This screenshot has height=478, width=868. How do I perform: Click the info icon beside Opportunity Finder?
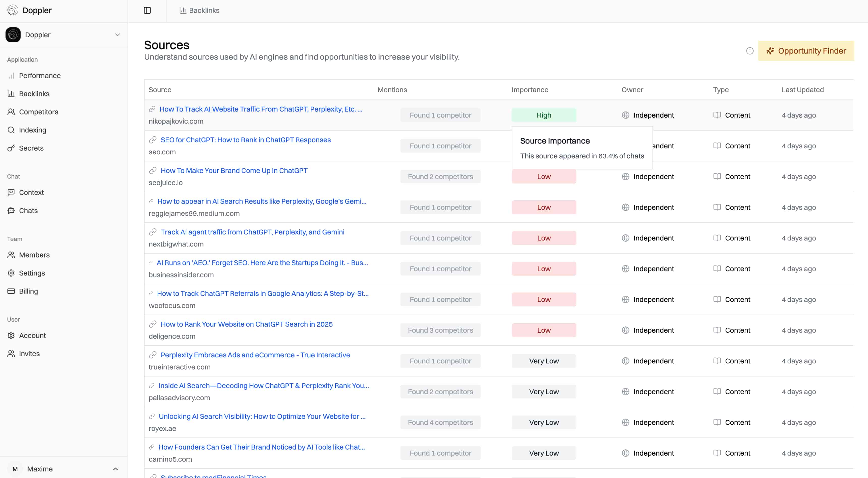point(749,51)
